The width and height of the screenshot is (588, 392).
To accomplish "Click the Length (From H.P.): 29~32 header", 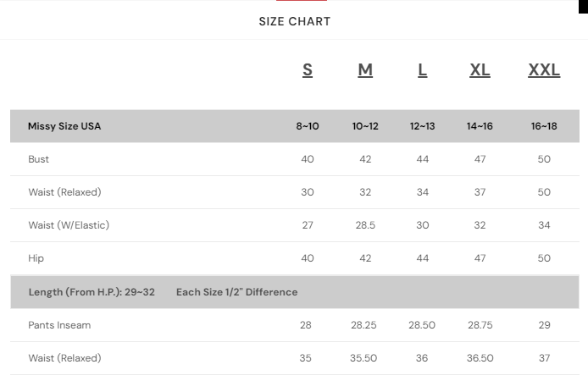I will [x=92, y=292].
